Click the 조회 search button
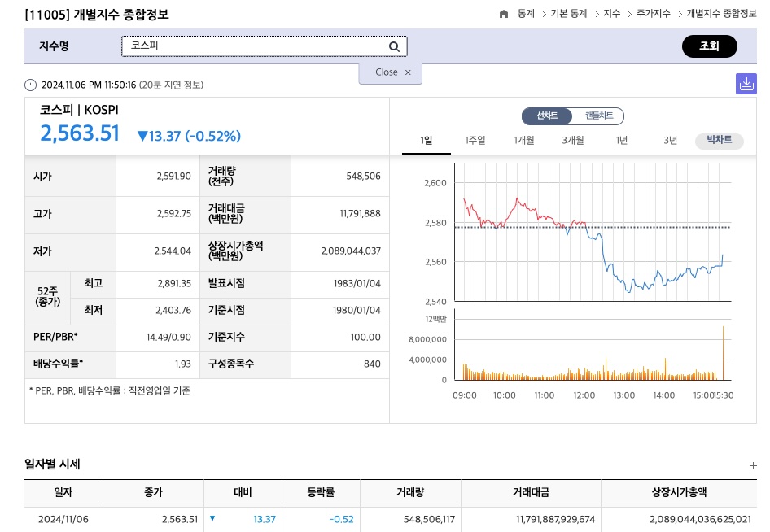Viewport: 770px width, 532px height. [x=709, y=46]
